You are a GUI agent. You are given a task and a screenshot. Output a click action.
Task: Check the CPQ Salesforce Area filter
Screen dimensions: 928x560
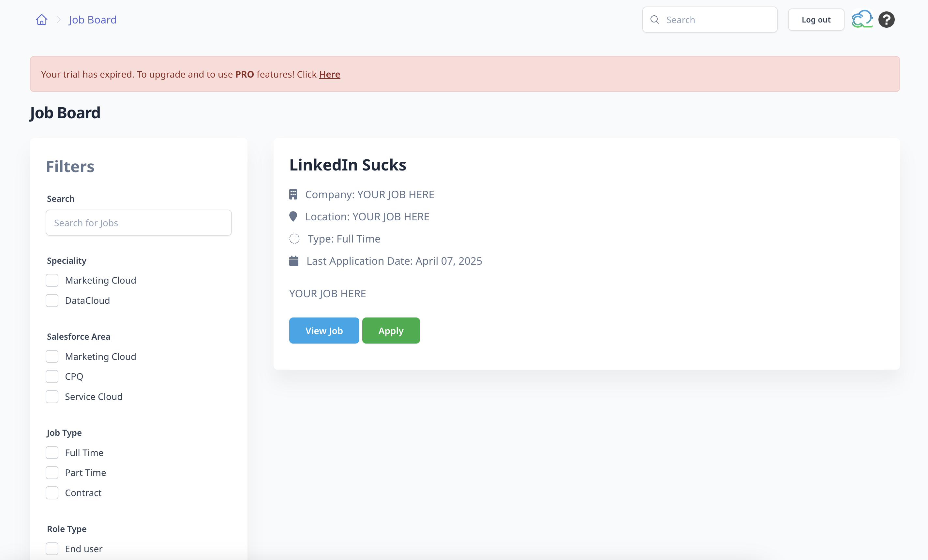tap(52, 376)
